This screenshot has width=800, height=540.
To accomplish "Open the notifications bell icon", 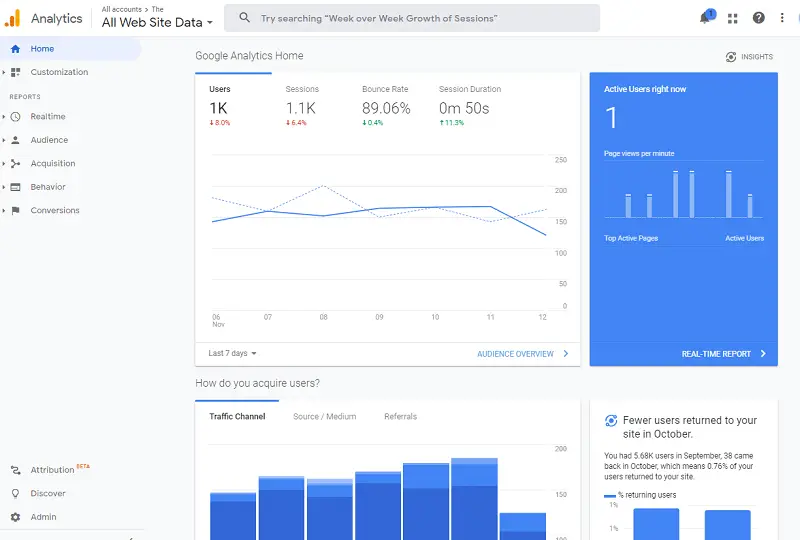I will [x=706, y=17].
